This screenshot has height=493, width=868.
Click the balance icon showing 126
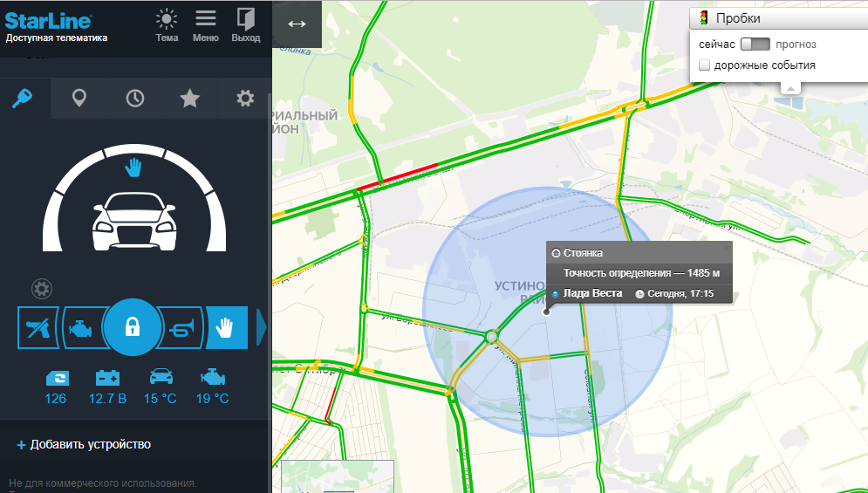tap(55, 379)
